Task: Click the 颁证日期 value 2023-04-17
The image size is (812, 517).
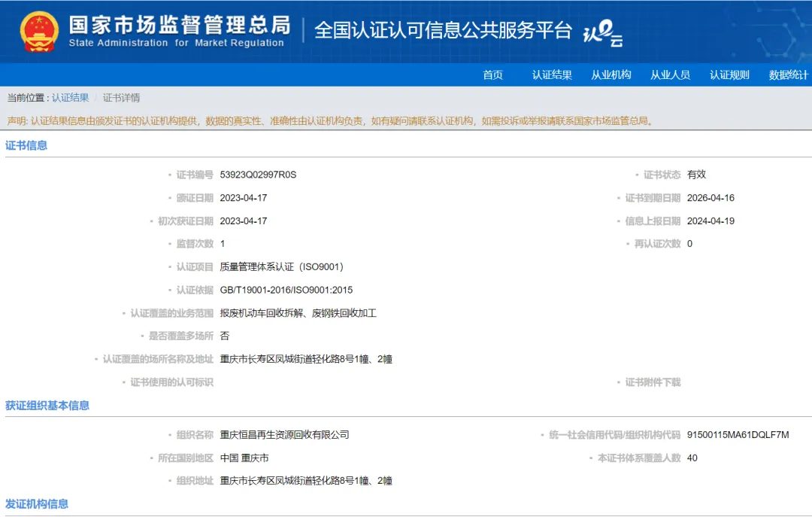Action: click(x=244, y=198)
